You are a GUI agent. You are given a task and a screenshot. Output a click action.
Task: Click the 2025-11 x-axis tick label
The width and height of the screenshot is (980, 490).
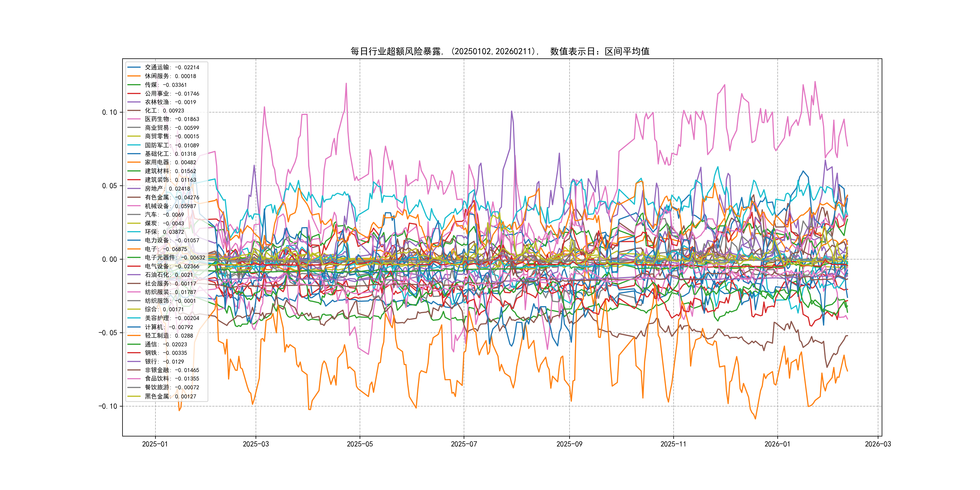(x=673, y=444)
